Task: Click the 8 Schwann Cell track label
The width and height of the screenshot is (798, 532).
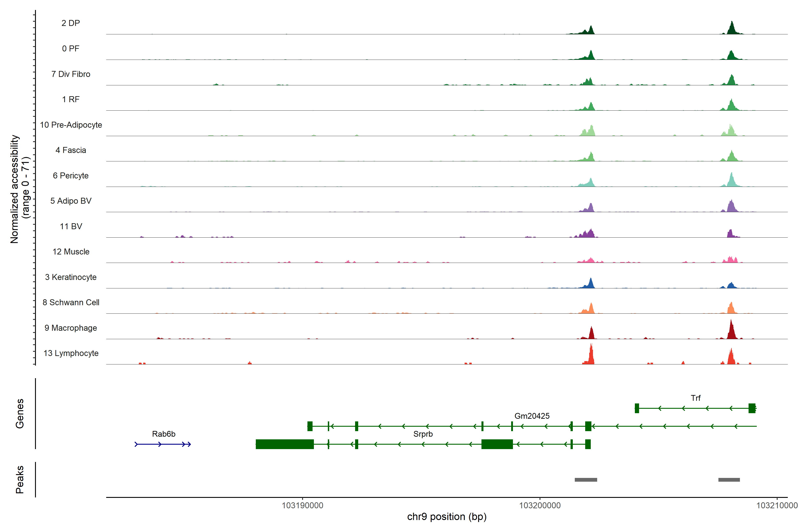Action: coord(71,303)
